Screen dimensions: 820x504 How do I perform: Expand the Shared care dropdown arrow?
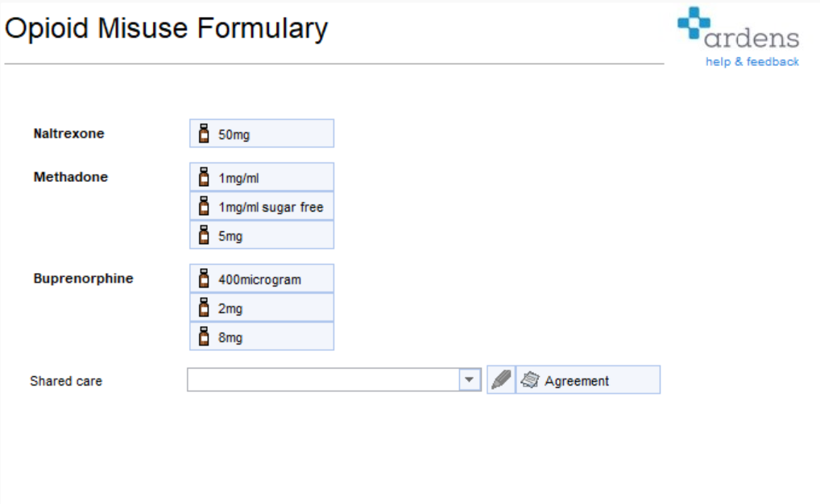(470, 379)
